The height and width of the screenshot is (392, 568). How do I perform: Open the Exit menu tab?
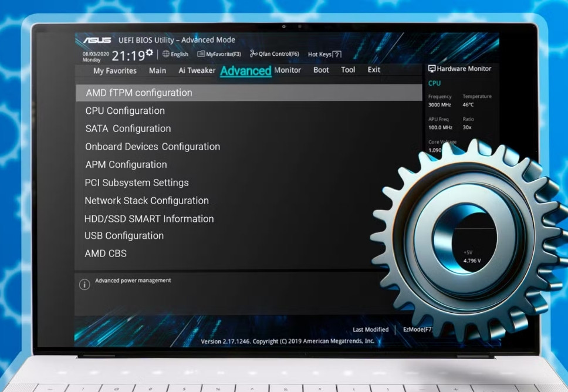pyautogui.click(x=374, y=70)
